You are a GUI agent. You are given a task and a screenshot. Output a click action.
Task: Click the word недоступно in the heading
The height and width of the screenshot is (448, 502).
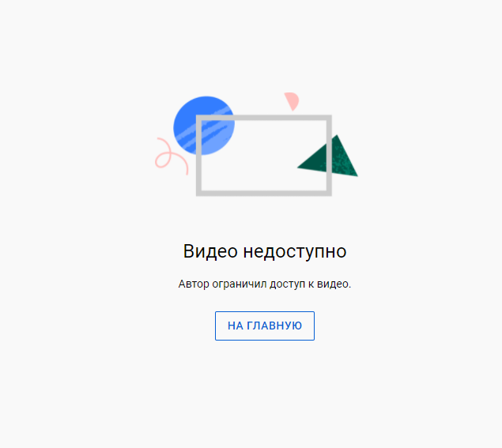[x=295, y=252]
